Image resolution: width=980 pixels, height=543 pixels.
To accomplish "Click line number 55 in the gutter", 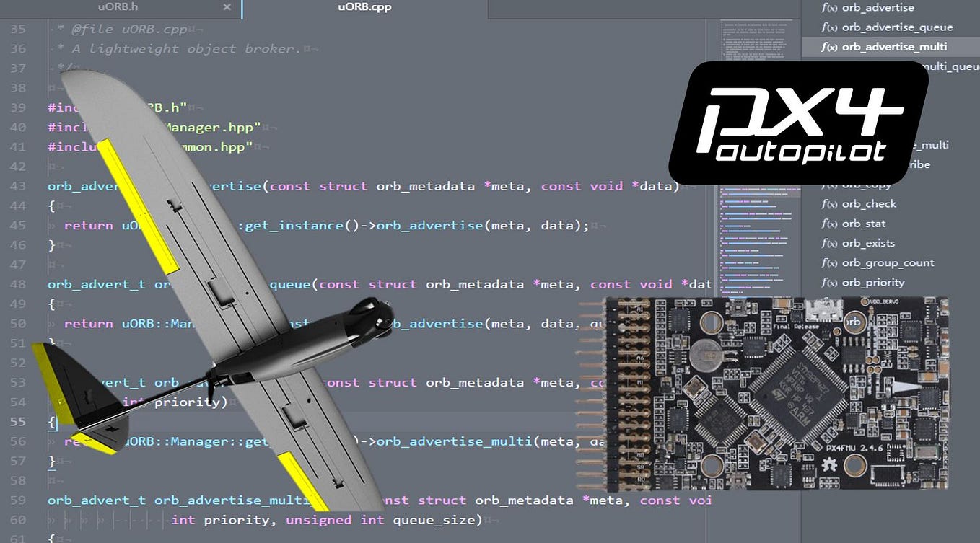I will click(18, 422).
